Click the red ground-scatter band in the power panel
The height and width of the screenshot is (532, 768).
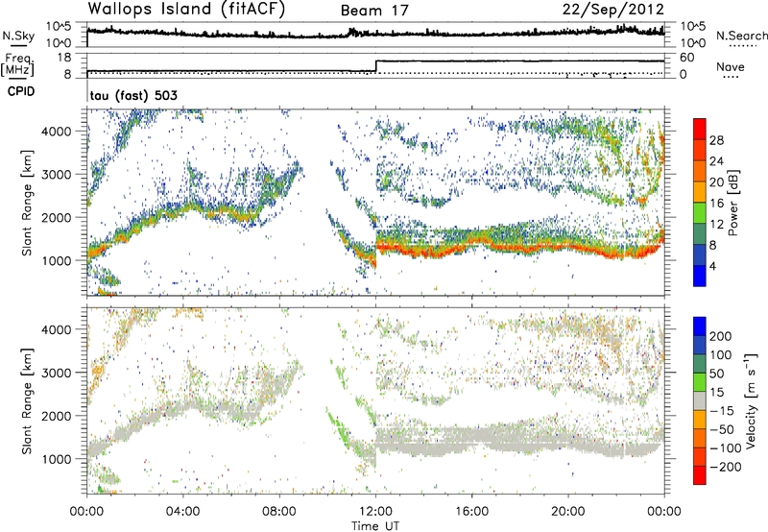point(519,250)
